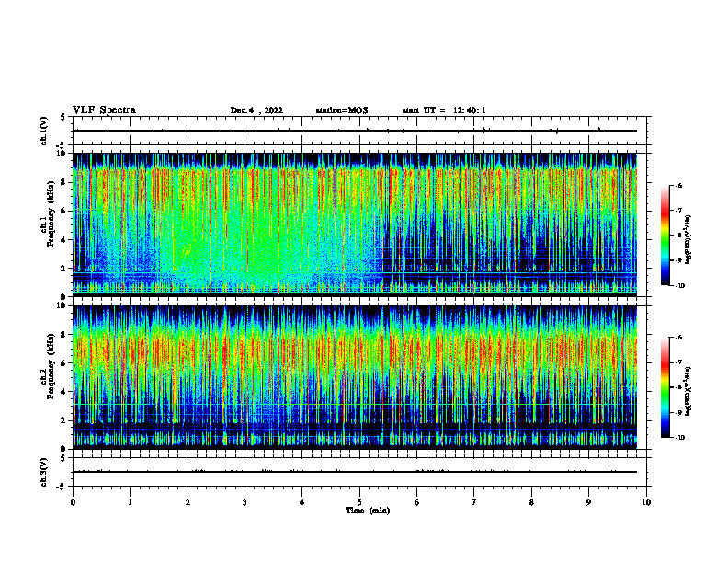728x563 pixels.
Task: Click time axis tick label "8"
Action: (x=531, y=502)
